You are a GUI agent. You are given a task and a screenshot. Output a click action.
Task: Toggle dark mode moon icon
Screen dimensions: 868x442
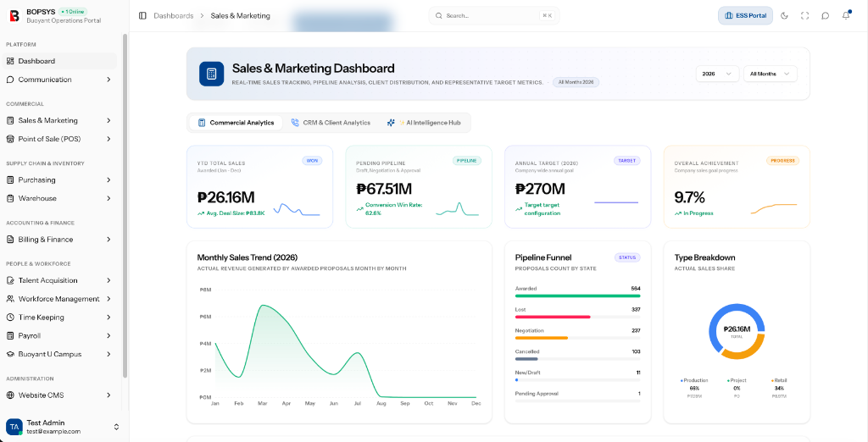(x=784, y=15)
